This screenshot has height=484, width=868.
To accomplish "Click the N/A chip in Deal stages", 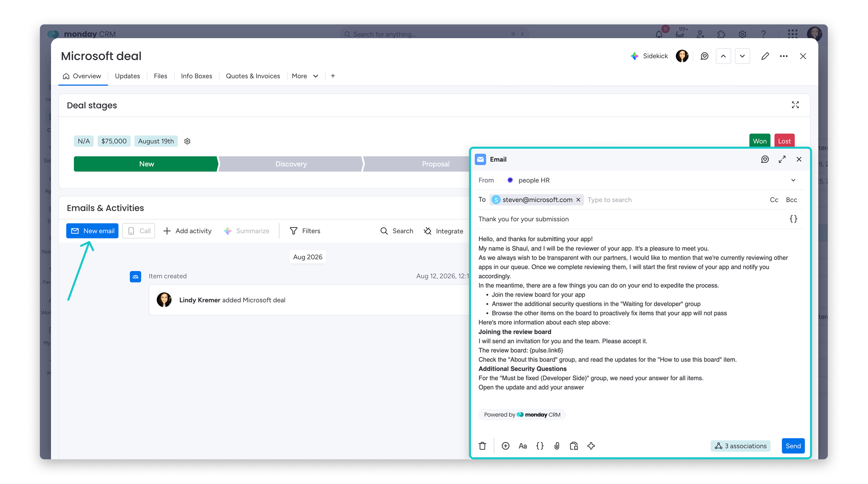I will pos(84,141).
